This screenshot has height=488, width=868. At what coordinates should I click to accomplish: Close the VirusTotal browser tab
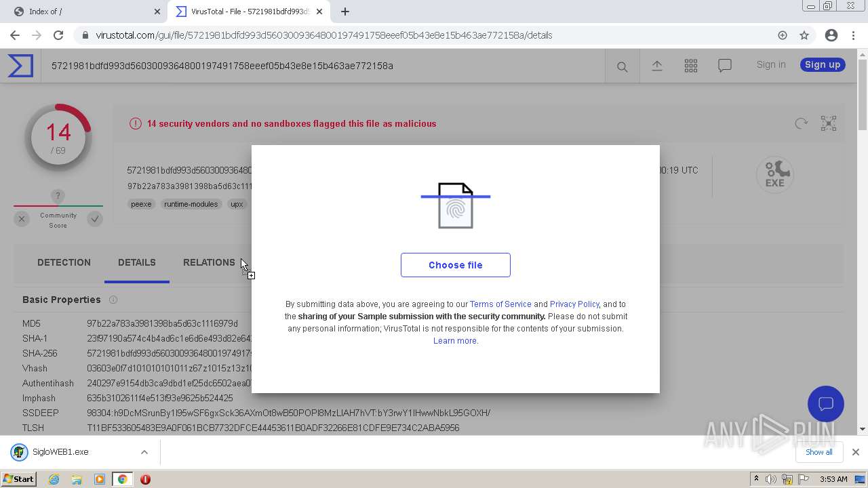[319, 12]
